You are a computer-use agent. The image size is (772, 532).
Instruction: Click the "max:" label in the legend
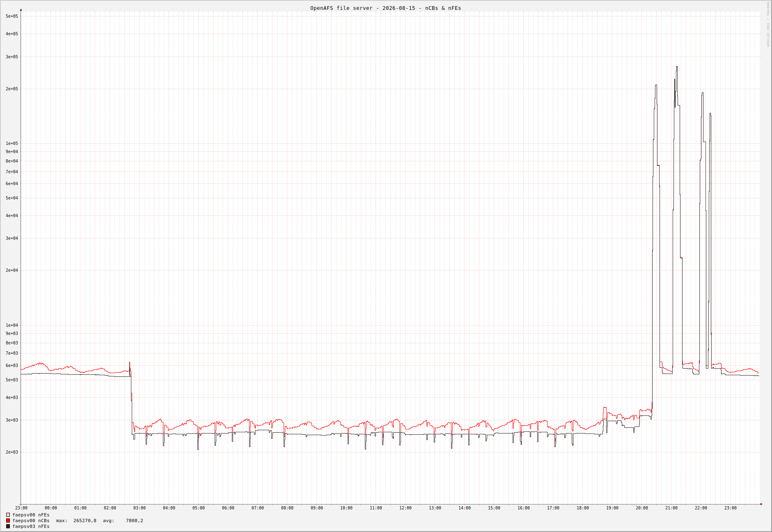(x=62, y=521)
